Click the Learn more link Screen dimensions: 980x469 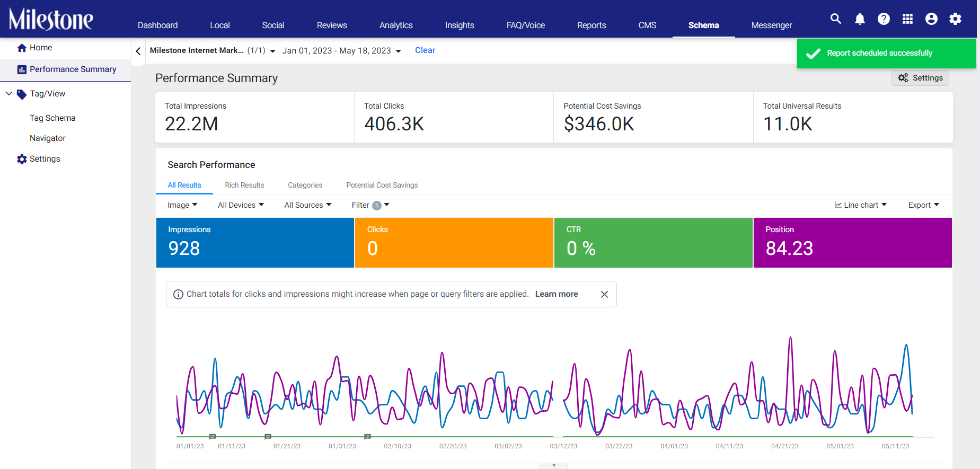pos(557,294)
